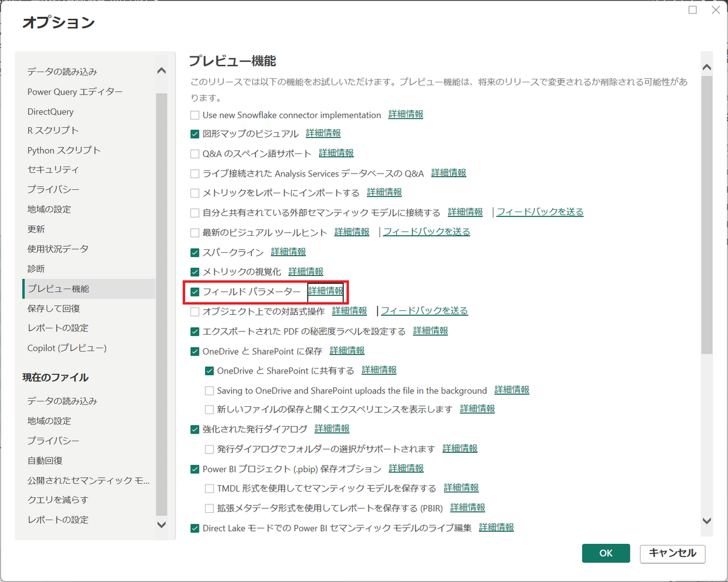
Task: Check メトリックをレポートにインポートする option
Action: point(195,193)
